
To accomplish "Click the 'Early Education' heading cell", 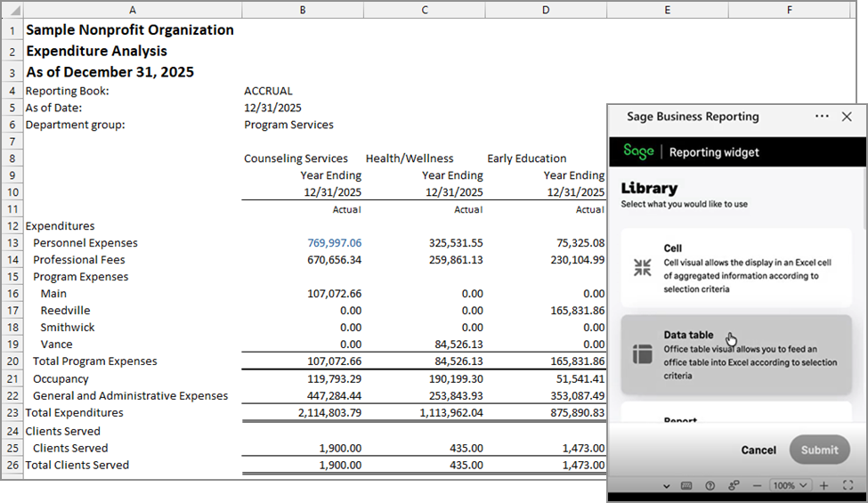I will pyautogui.click(x=546, y=158).
